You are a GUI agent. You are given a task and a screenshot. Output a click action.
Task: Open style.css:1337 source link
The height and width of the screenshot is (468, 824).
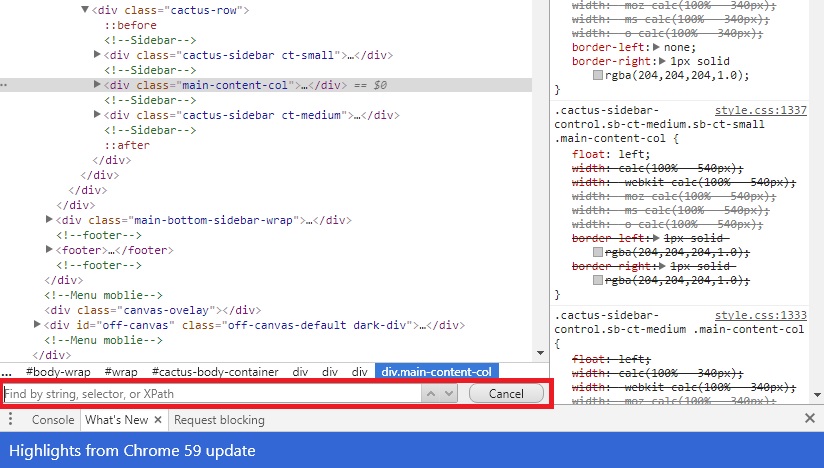coord(760,110)
